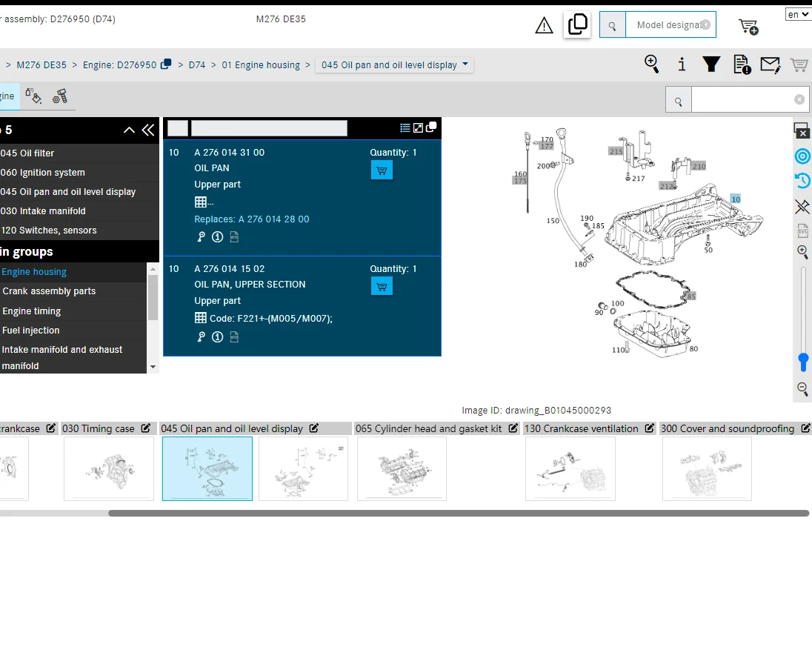The width and height of the screenshot is (812, 650).
Task: Switch parts list to list view icon
Action: [405, 128]
